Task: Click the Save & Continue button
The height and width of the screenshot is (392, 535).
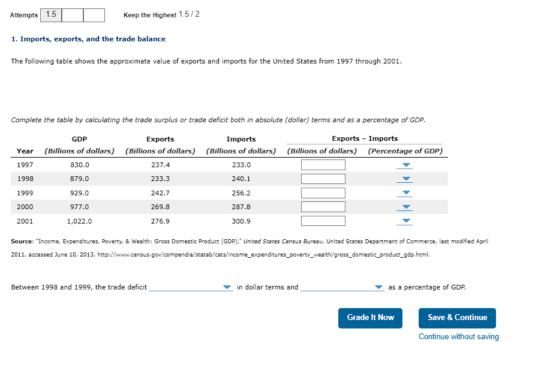Action: [457, 318]
